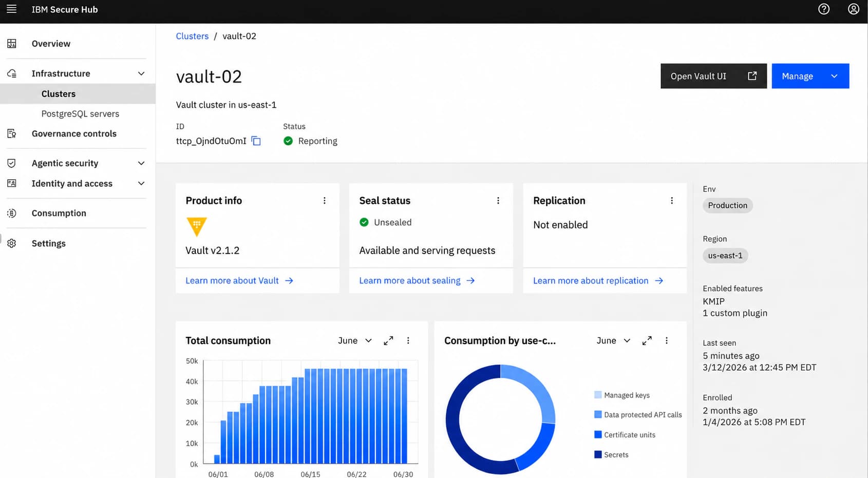
Task: Go to Governance controls page
Action: (x=74, y=133)
